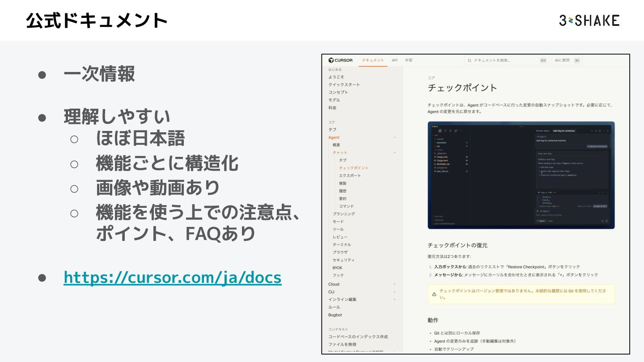Screen dimensions: 644x362
Task: Click the 理解しやすい bullet text
Action: [117, 117]
